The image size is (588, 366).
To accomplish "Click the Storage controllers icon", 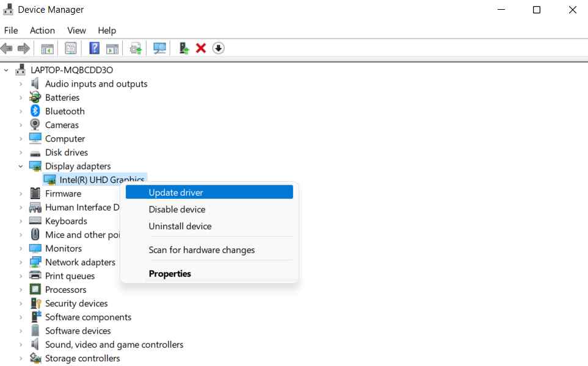I will pos(35,358).
